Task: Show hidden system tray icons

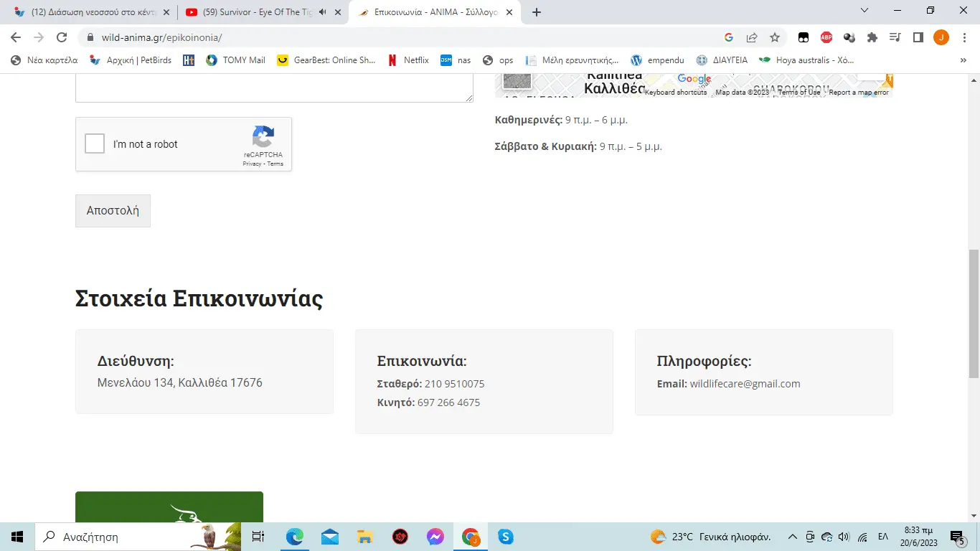Action: pos(793,537)
